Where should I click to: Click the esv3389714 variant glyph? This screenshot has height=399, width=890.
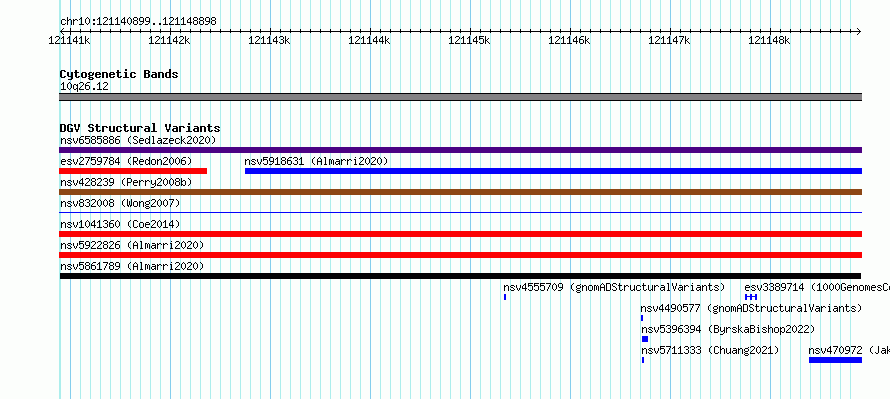(751, 297)
